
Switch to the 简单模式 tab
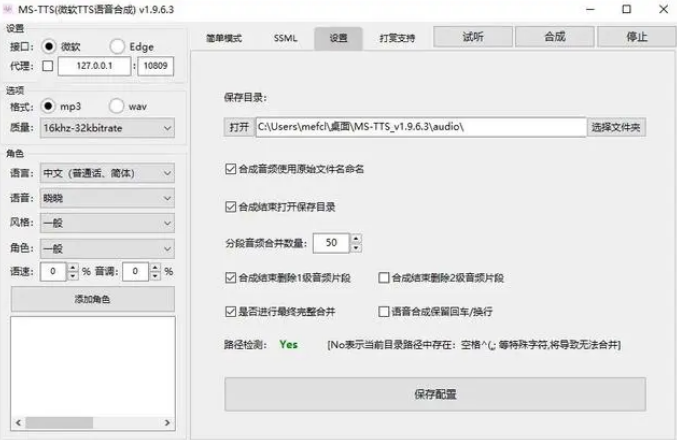[x=224, y=38]
